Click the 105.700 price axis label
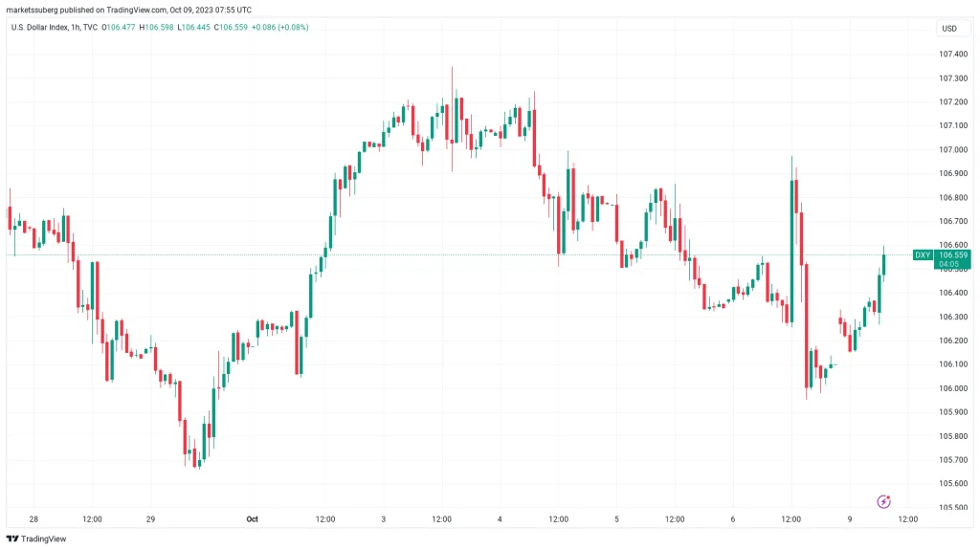The height and width of the screenshot is (550, 980). 951,460
